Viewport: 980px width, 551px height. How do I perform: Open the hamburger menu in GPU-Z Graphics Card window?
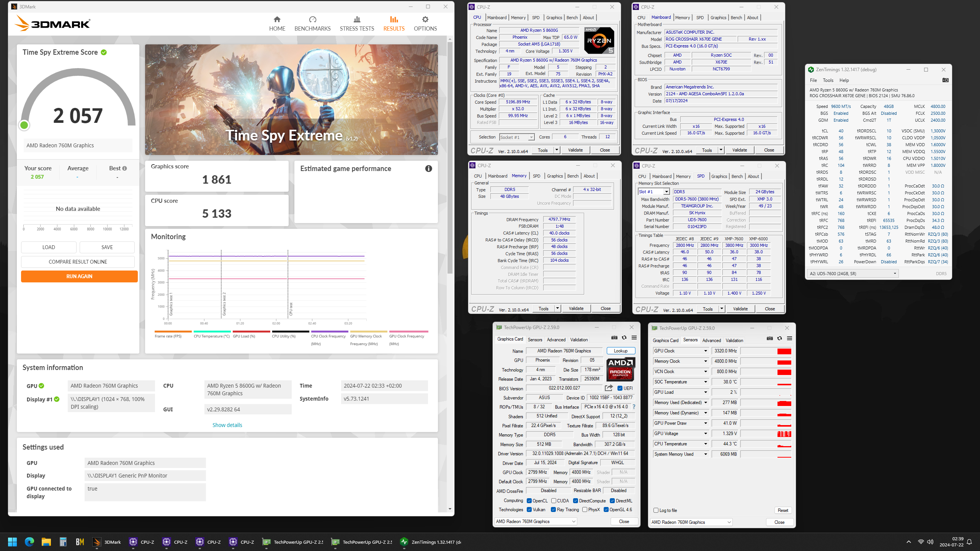pos(634,337)
